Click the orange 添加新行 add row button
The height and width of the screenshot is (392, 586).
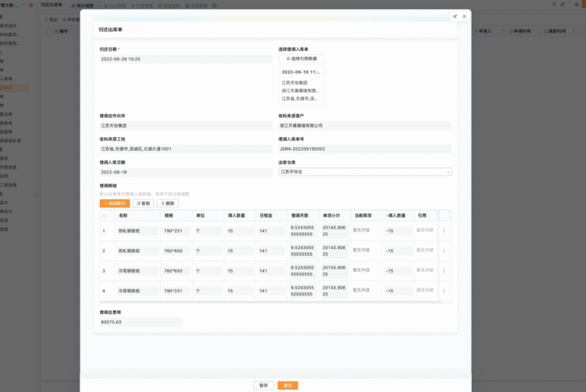click(114, 203)
